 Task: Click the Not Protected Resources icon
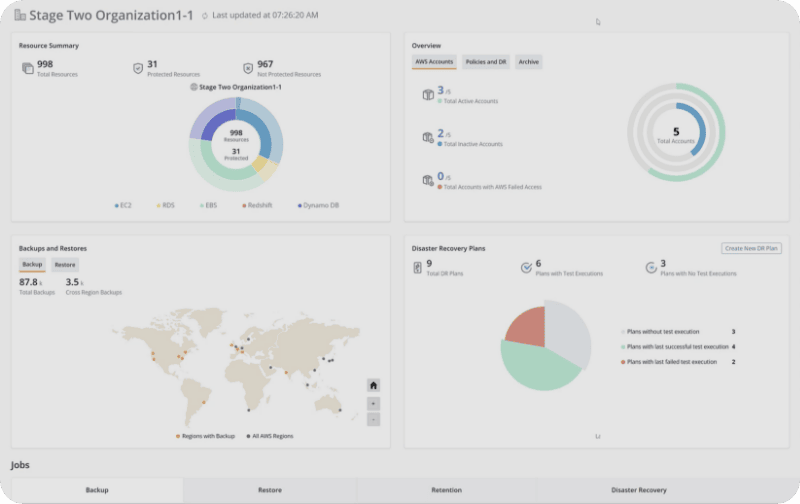(248, 68)
